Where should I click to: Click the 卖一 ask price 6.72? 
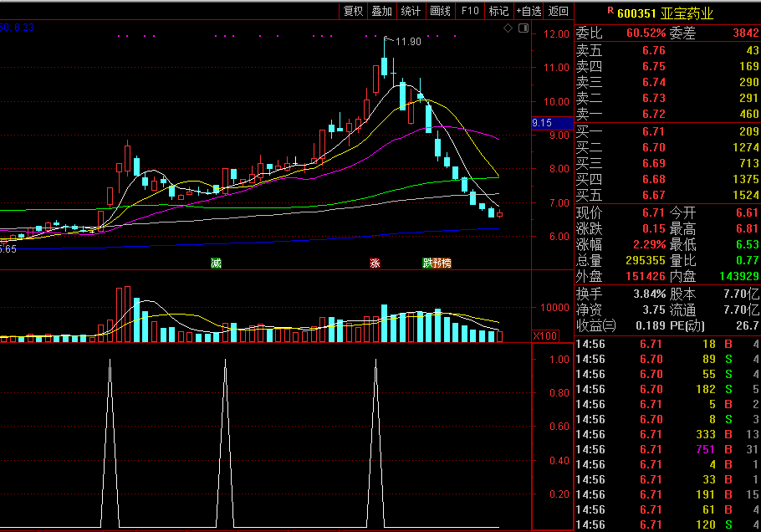tap(654, 114)
